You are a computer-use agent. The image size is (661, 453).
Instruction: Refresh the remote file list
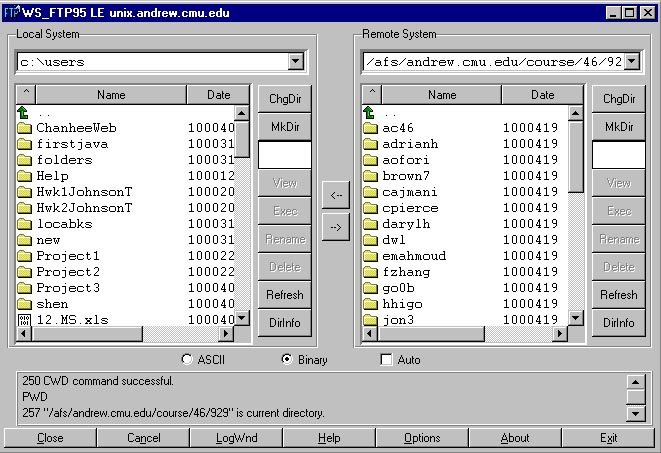coord(618,295)
